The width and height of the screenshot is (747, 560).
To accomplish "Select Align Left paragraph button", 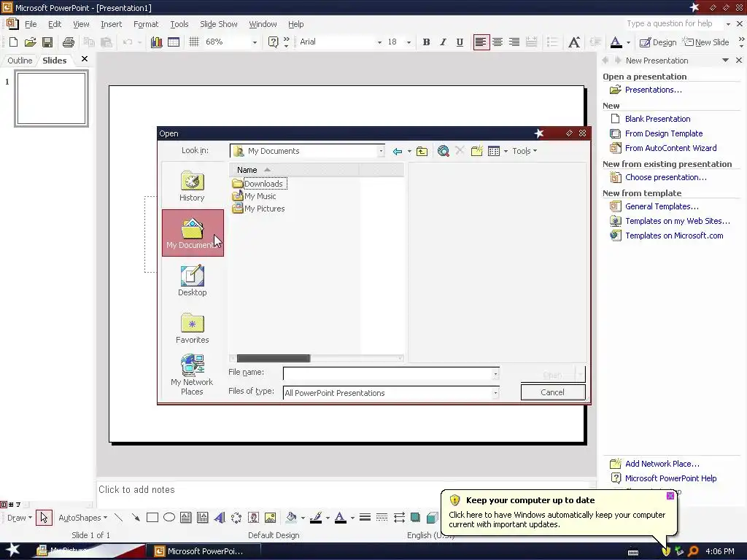I will 481,42.
